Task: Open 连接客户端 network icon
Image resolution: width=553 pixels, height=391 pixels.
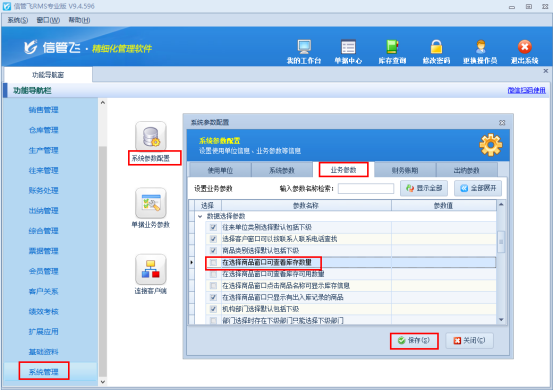Action: tap(151, 269)
